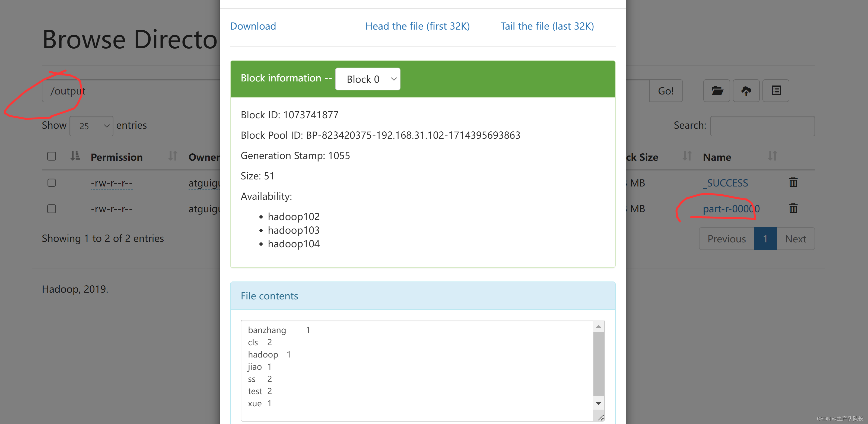Toggle the select-all checkbox in table header

(x=52, y=156)
